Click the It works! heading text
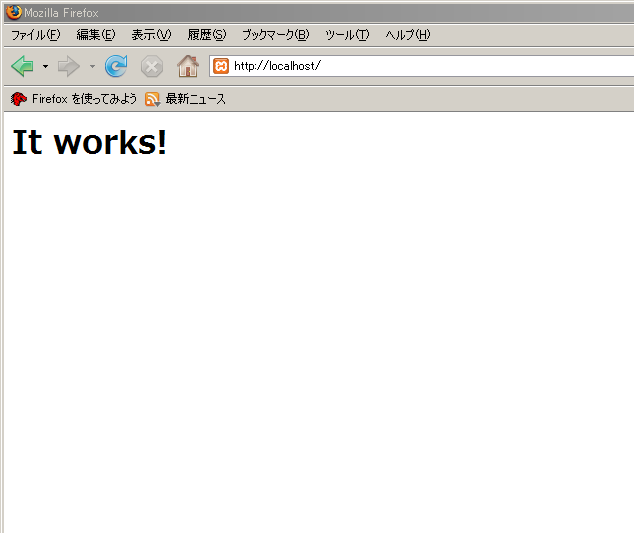 (89, 142)
